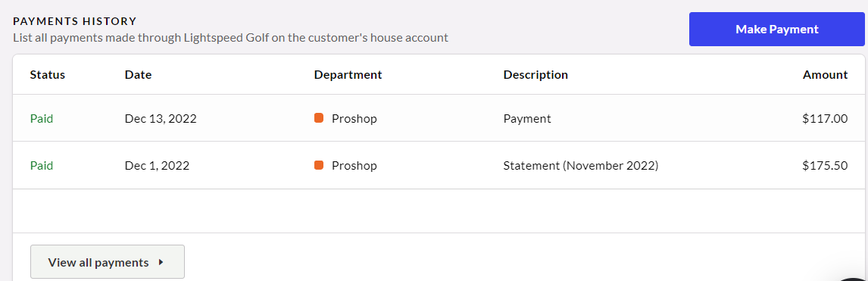868x281 pixels.
Task: Click Proshop department in the Dec 13 row
Action: point(354,118)
